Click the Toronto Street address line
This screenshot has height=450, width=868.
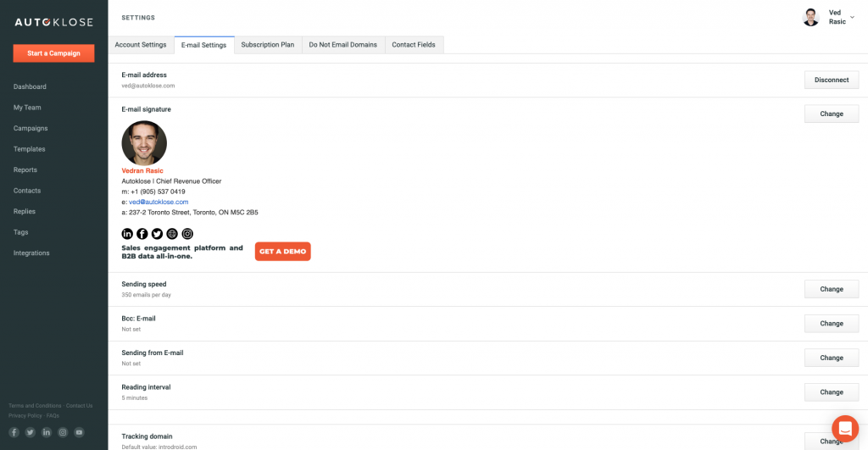(190, 213)
